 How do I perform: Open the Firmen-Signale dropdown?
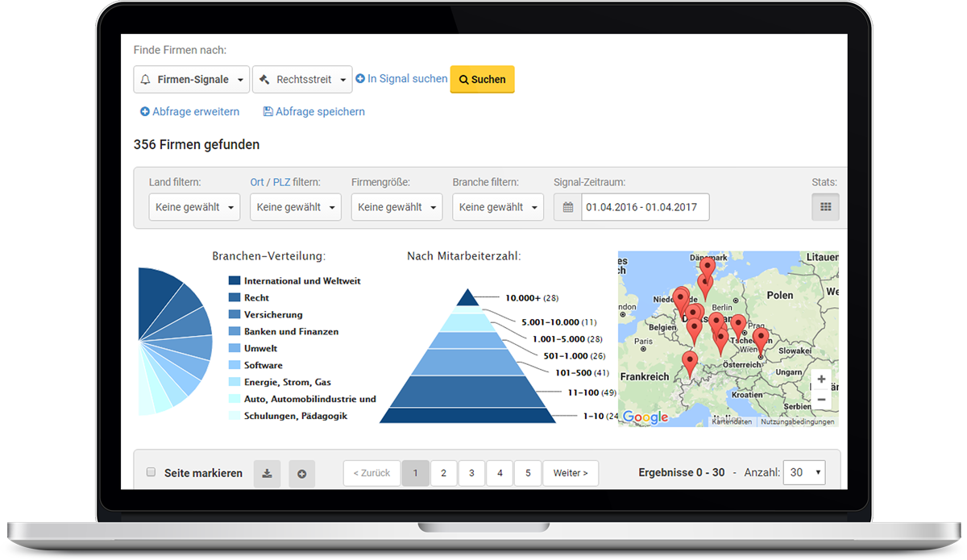click(x=192, y=80)
